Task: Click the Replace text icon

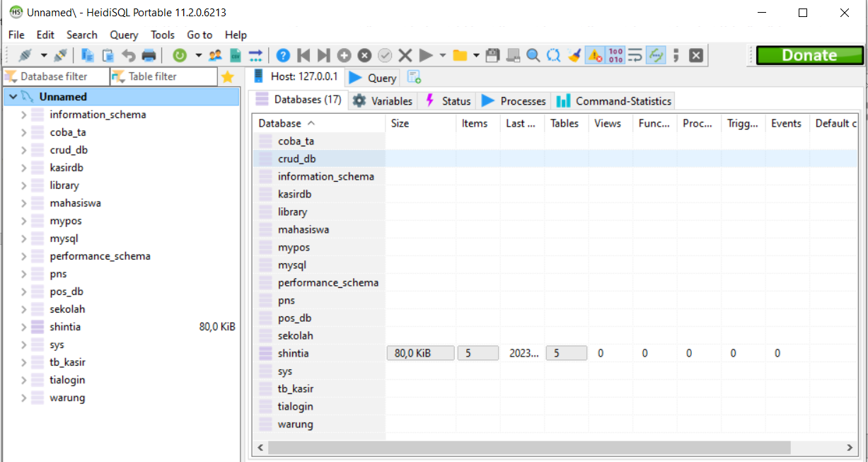Action: tap(554, 55)
